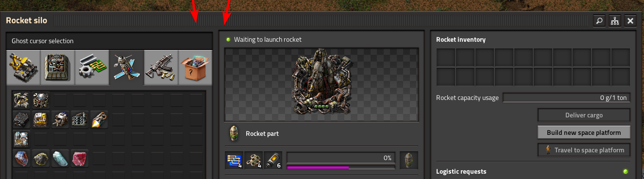Select the Metallic asteroid chunk icon

[x=21, y=158]
